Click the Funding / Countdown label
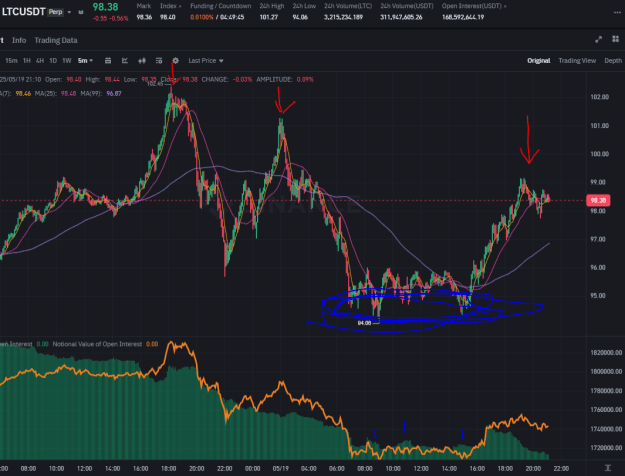The height and width of the screenshot is (476, 625). pyautogui.click(x=220, y=6)
